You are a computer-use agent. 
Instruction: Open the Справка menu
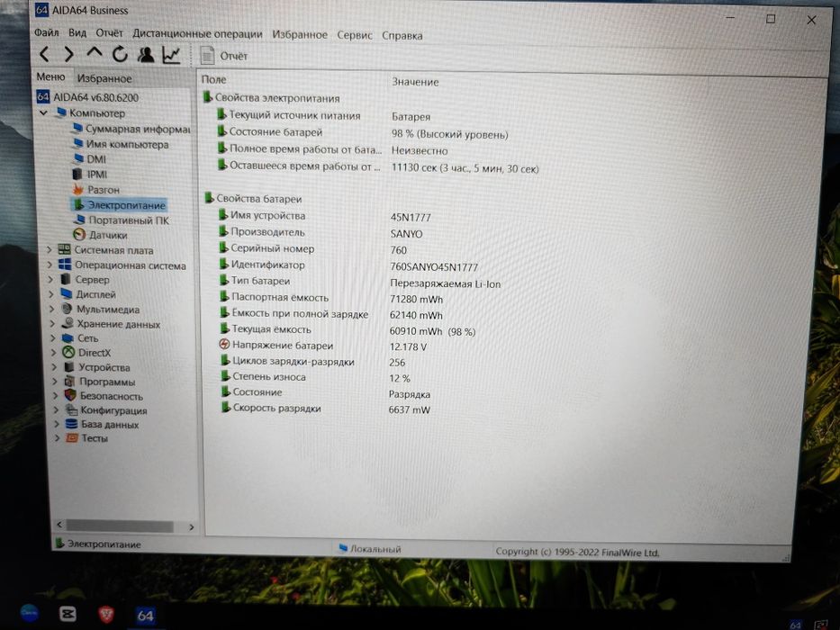(402, 36)
